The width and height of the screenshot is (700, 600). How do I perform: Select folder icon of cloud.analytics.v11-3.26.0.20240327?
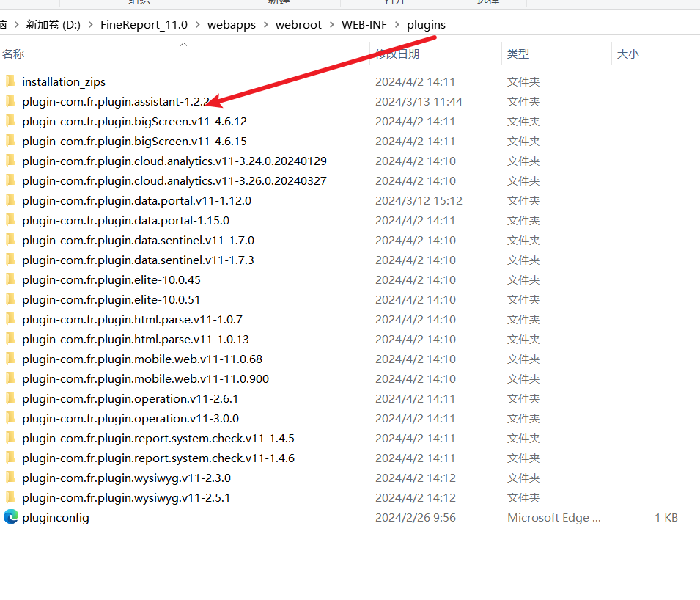(x=10, y=180)
